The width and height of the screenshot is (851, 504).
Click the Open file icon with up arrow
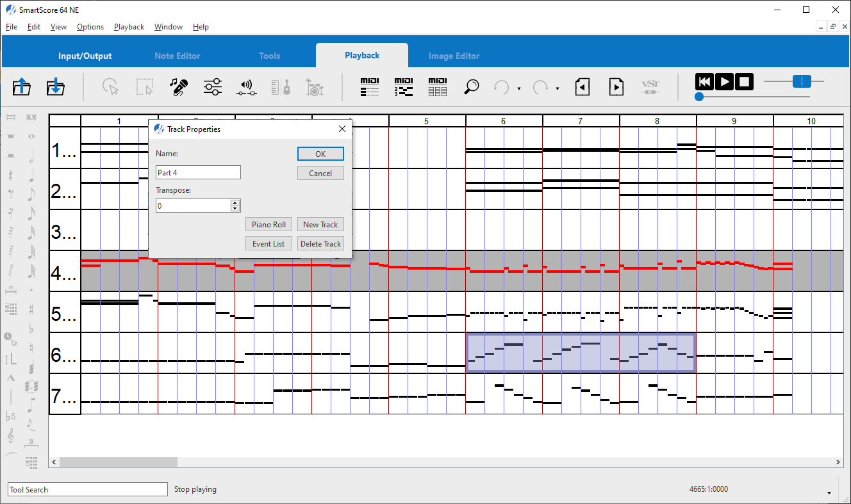pyautogui.click(x=22, y=86)
